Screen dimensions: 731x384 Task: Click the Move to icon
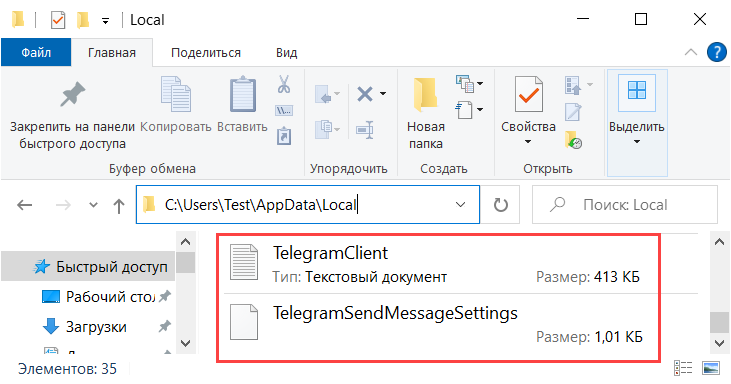[x=324, y=94]
